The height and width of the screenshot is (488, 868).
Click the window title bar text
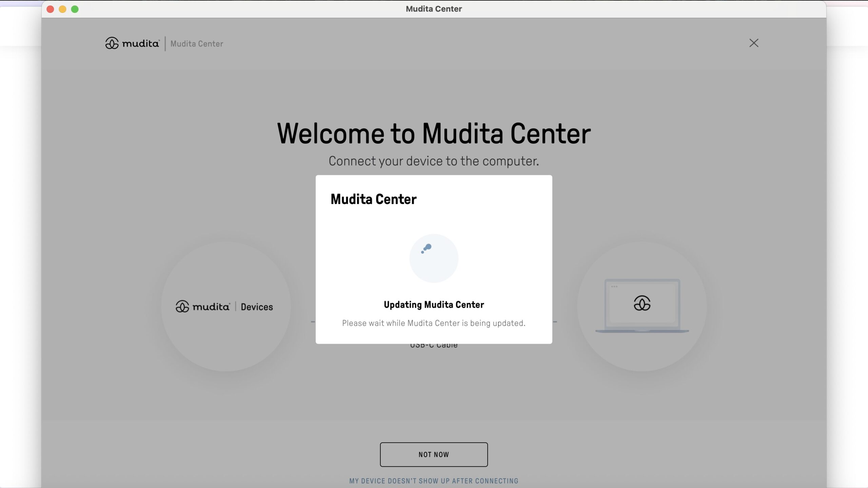(x=434, y=9)
